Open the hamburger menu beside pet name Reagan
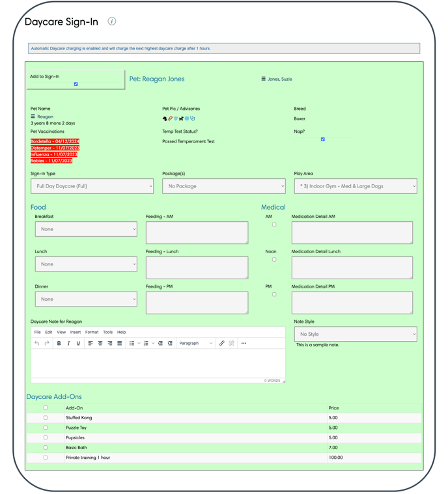Image resolution: width=448 pixels, height=494 pixels. coord(33,117)
